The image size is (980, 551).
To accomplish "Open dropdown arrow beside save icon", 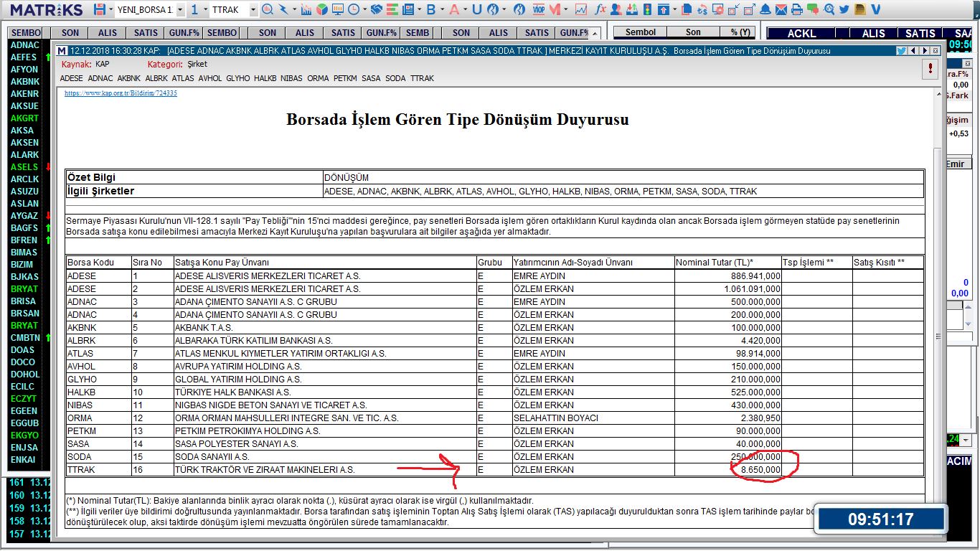I will [110, 9].
